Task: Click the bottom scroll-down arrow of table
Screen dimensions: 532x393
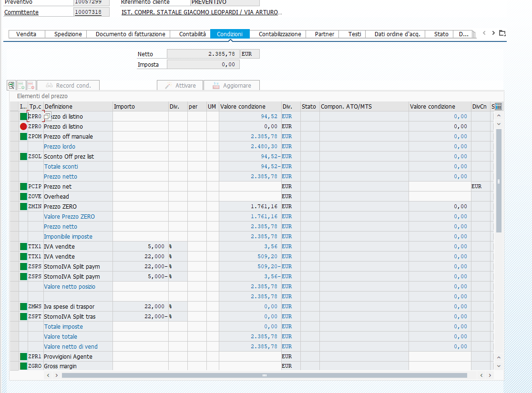Action: [x=499, y=366]
